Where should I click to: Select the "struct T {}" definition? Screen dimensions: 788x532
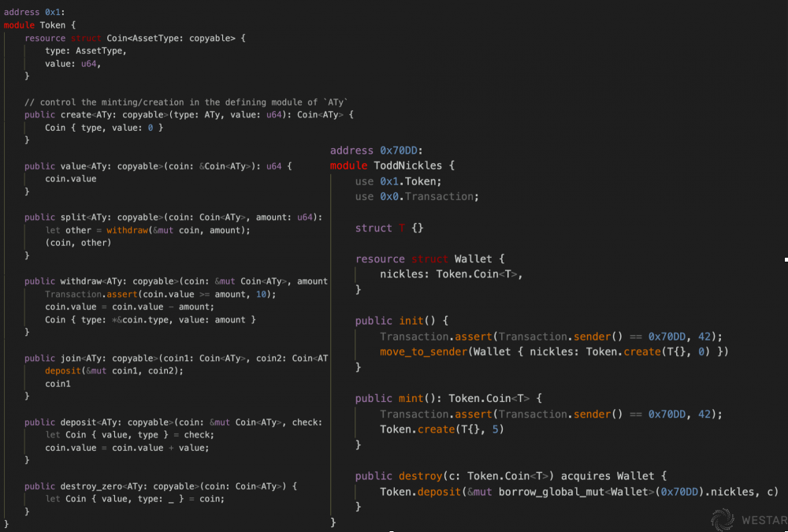(389, 228)
